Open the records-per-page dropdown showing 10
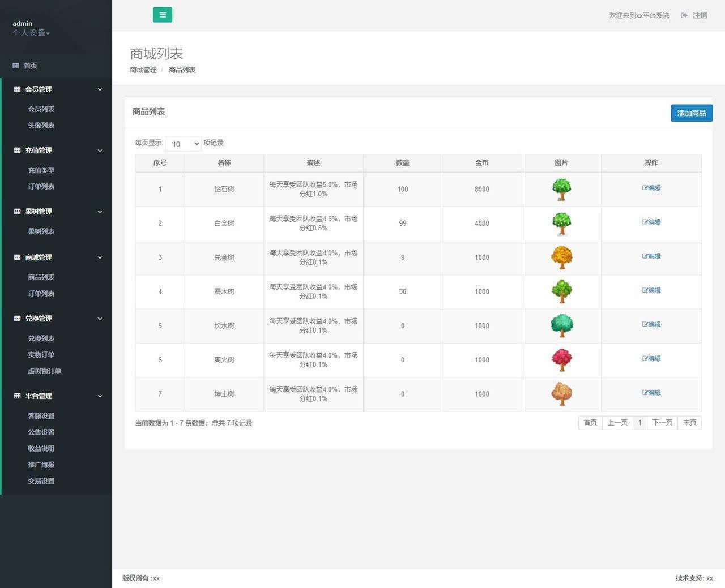This screenshot has width=725, height=588. [x=183, y=144]
